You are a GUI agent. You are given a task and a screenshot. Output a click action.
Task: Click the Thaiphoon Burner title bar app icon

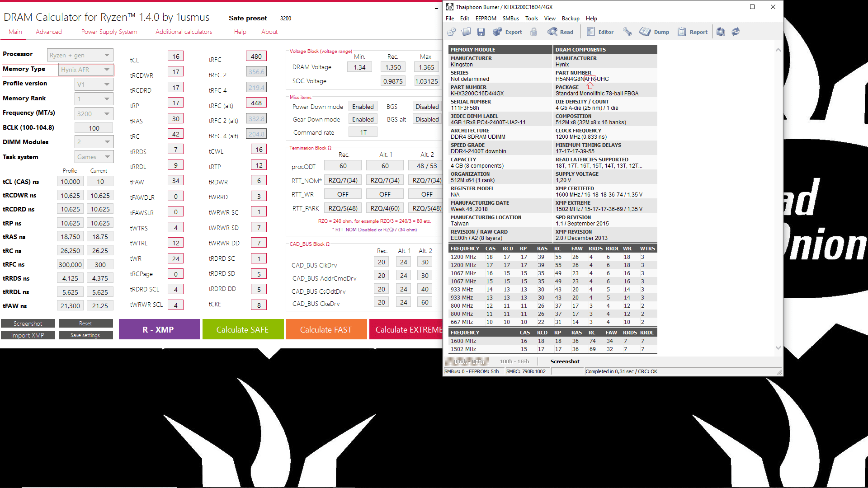(450, 7)
